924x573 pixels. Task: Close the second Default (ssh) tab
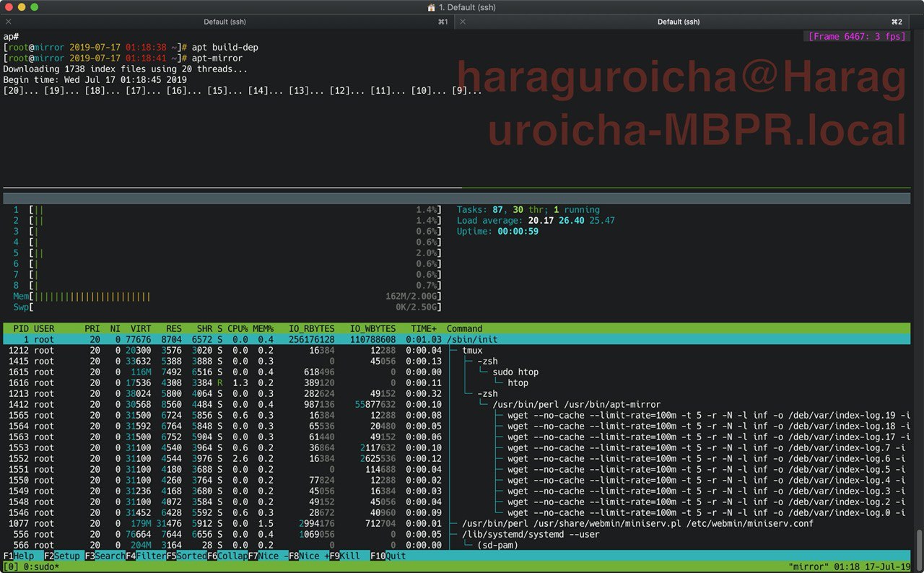pyautogui.click(x=462, y=22)
